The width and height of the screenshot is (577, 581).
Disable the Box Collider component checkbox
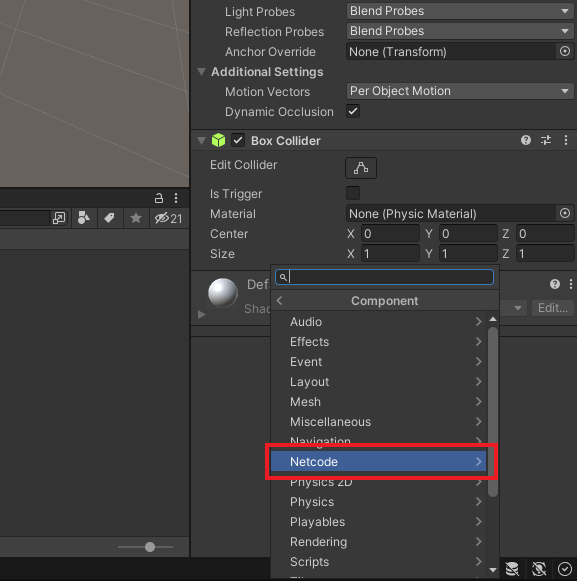click(x=238, y=140)
